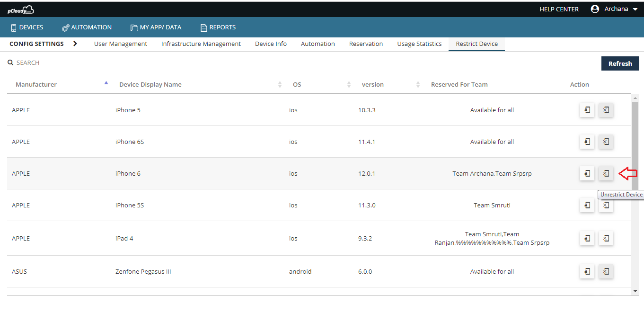Go to the DEVICES menu
644x313 pixels.
(27, 27)
